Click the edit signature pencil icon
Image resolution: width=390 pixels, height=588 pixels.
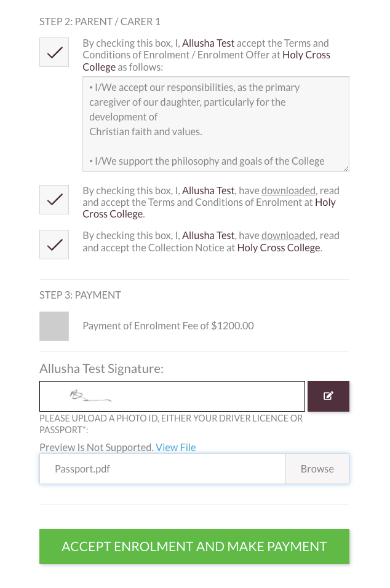point(328,396)
